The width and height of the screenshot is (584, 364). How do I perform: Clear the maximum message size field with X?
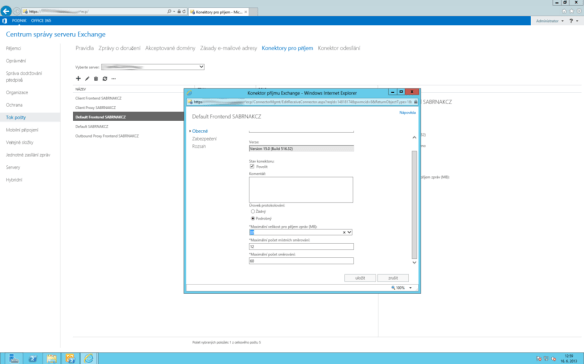344,232
